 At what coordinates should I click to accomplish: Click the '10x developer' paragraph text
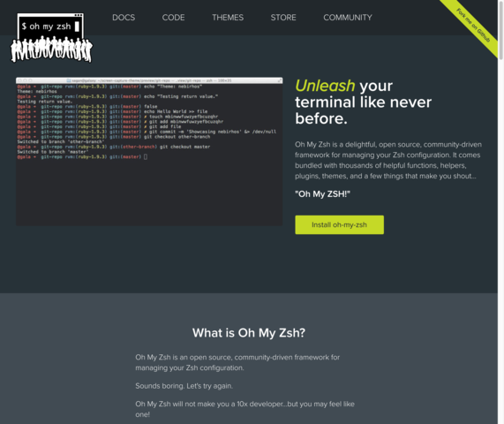pyautogui.click(x=244, y=409)
